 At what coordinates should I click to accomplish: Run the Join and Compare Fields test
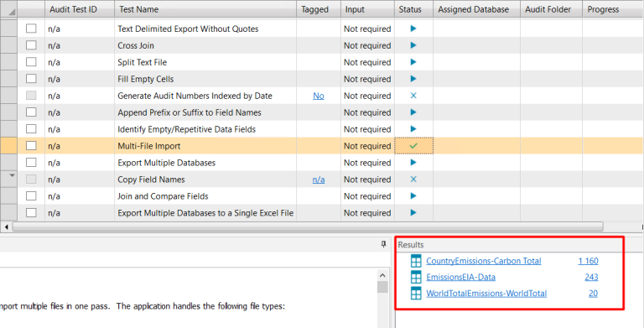413,196
